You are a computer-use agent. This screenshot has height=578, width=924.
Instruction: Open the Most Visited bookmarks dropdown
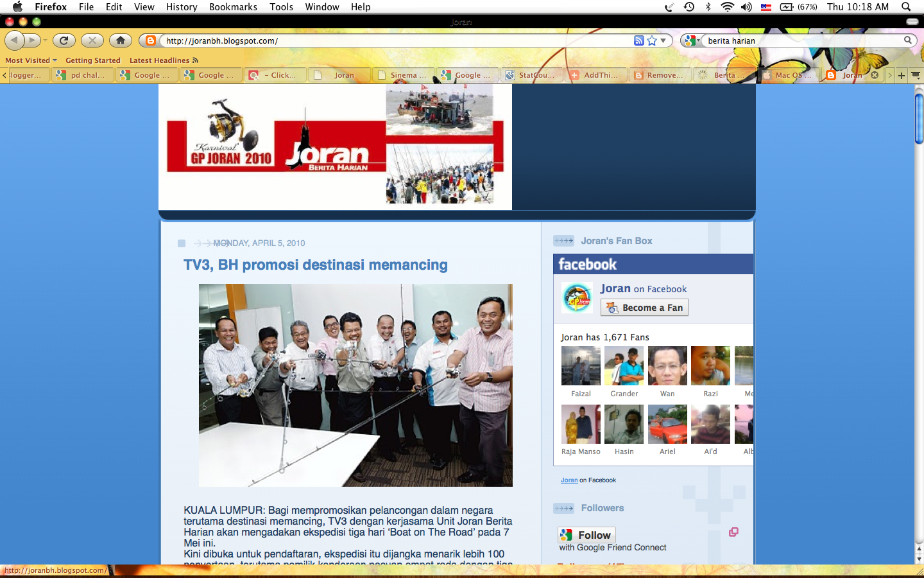tap(31, 60)
